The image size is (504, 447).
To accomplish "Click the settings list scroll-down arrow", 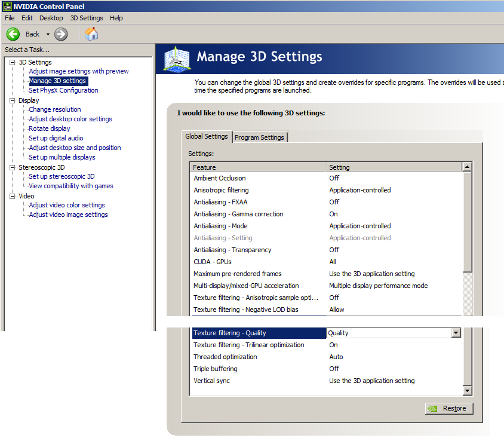I will click(x=467, y=390).
